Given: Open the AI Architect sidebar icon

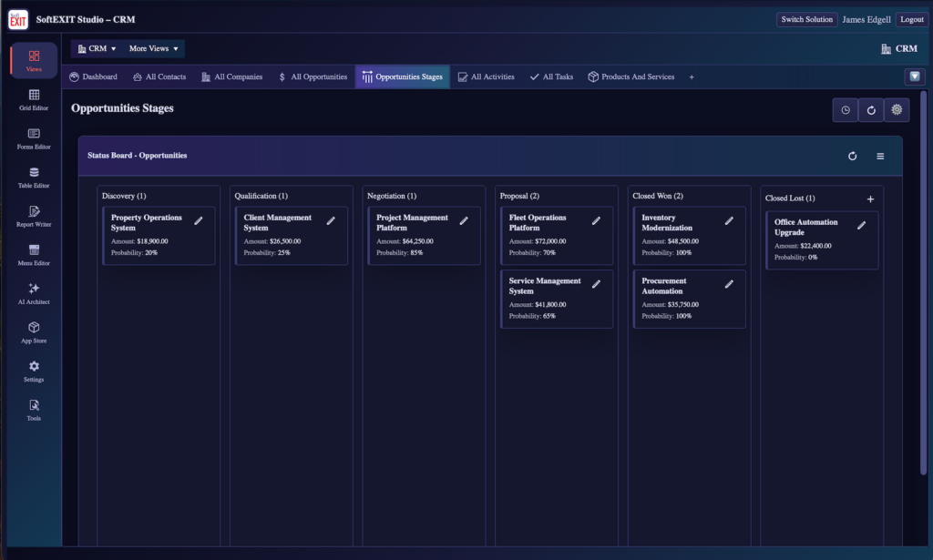Looking at the screenshot, I should [34, 294].
